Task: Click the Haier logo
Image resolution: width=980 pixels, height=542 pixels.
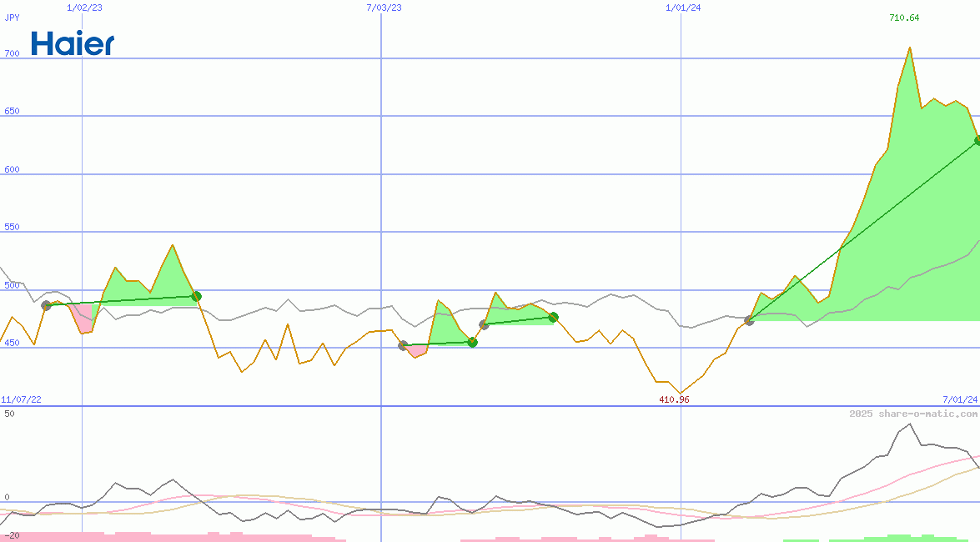Action: coord(73,43)
